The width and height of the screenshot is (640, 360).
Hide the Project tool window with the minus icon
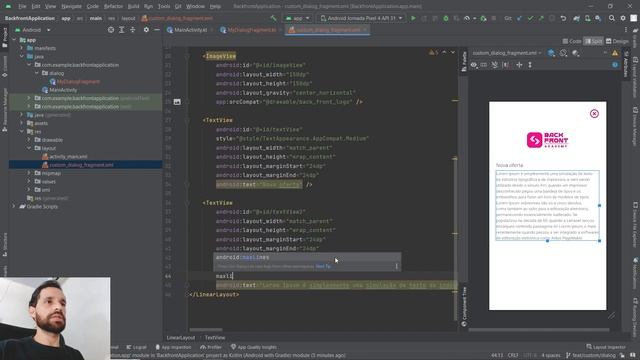[x=157, y=30]
